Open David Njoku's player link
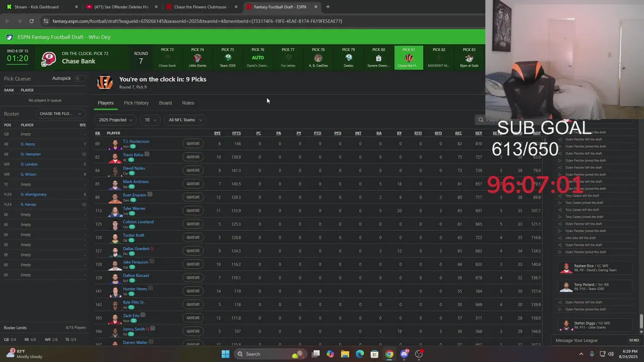This screenshot has width=644, height=362. coord(134,168)
